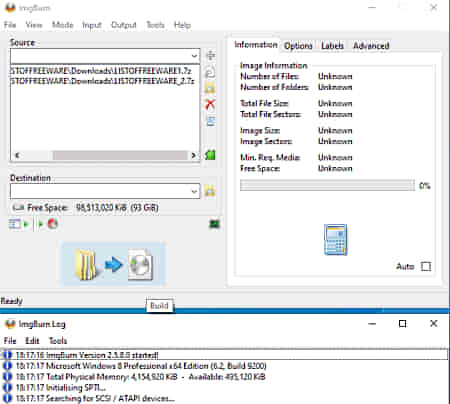The width and height of the screenshot is (450, 404).
Task: Open the File menu in ImgBurn Log window
Action: tap(10, 341)
